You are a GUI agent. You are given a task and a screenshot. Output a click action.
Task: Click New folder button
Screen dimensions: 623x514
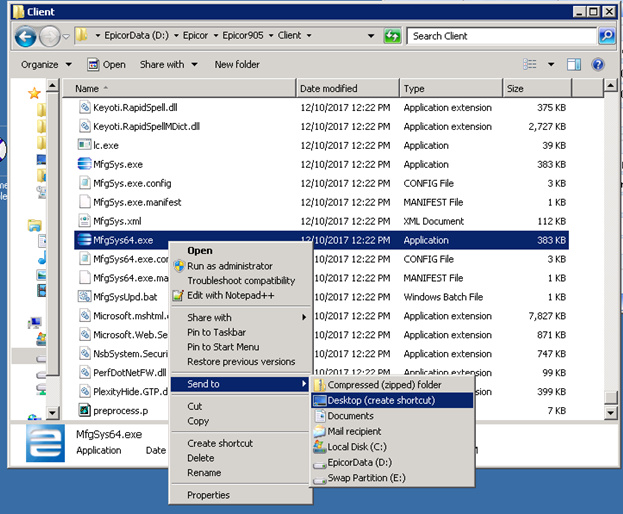coord(237,64)
